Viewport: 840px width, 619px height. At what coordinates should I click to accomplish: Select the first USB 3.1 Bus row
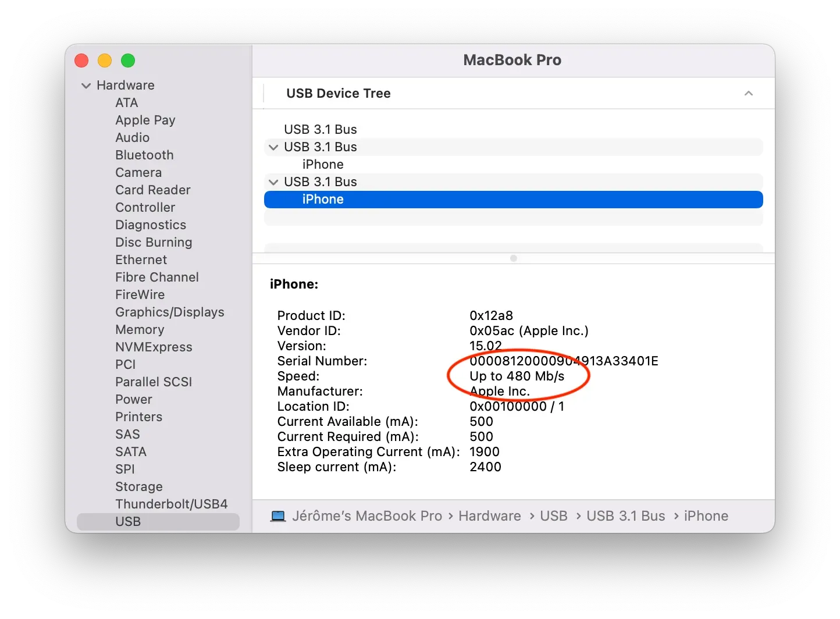pyautogui.click(x=320, y=129)
